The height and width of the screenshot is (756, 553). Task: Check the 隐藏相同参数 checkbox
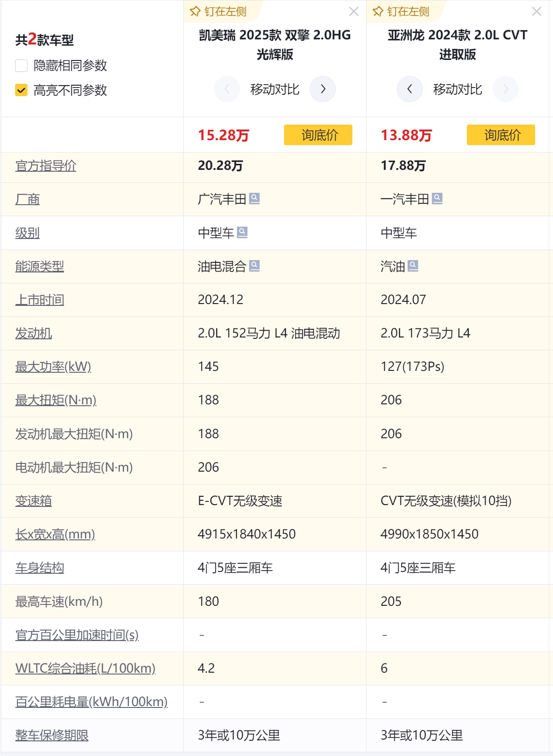pyautogui.click(x=22, y=65)
